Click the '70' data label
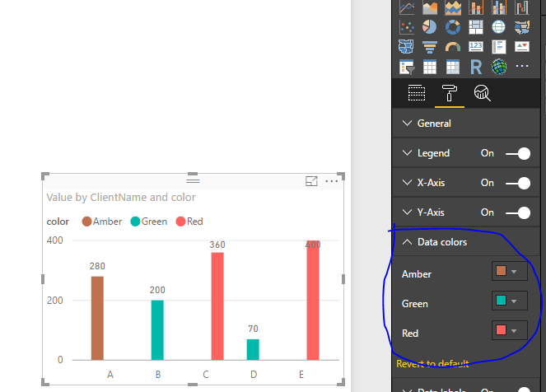This screenshot has width=546, height=392. pyautogui.click(x=253, y=329)
